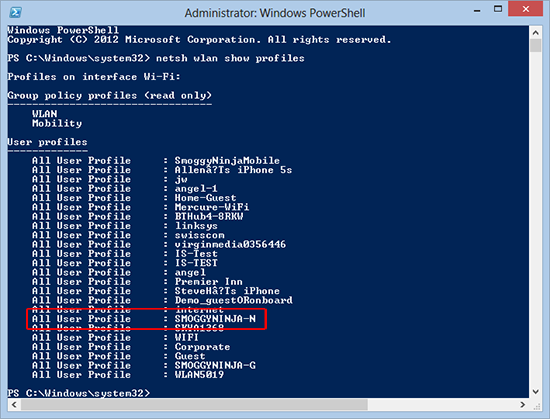Click 'Group policy profiles (read only)' heading
Image resolution: width=550 pixels, height=419 pixels.
point(109,95)
